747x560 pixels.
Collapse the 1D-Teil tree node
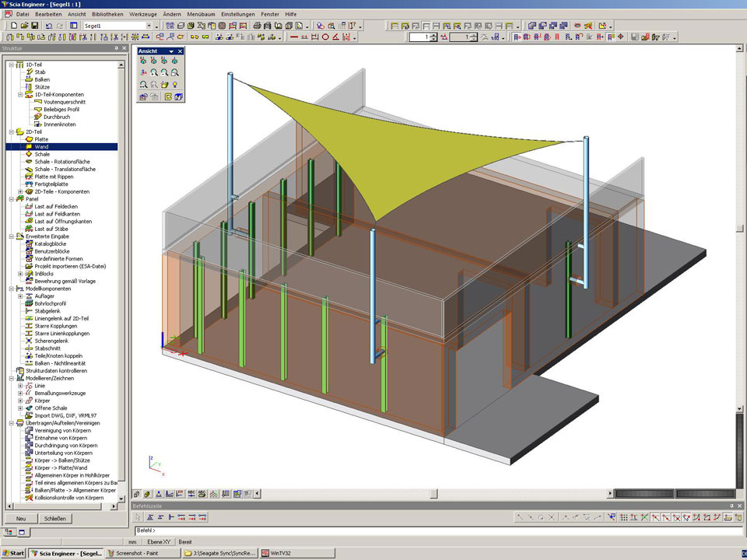click(11, 65)
